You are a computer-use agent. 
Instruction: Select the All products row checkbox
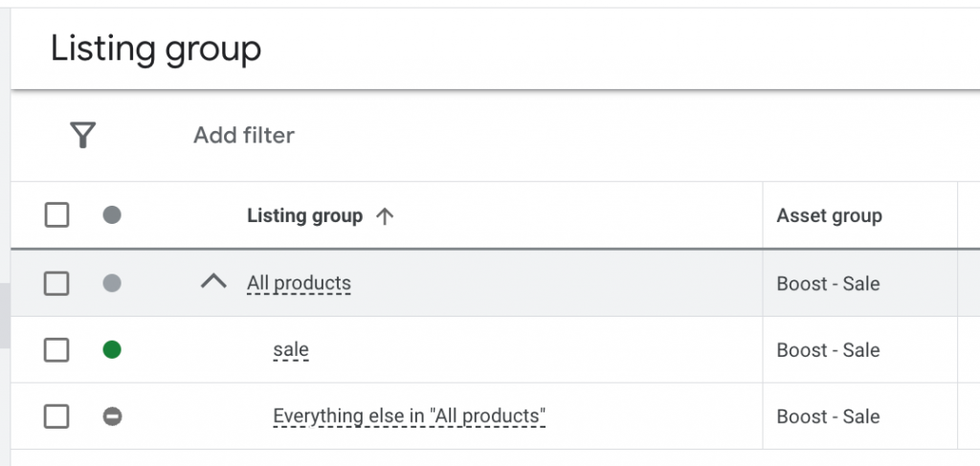56,283
